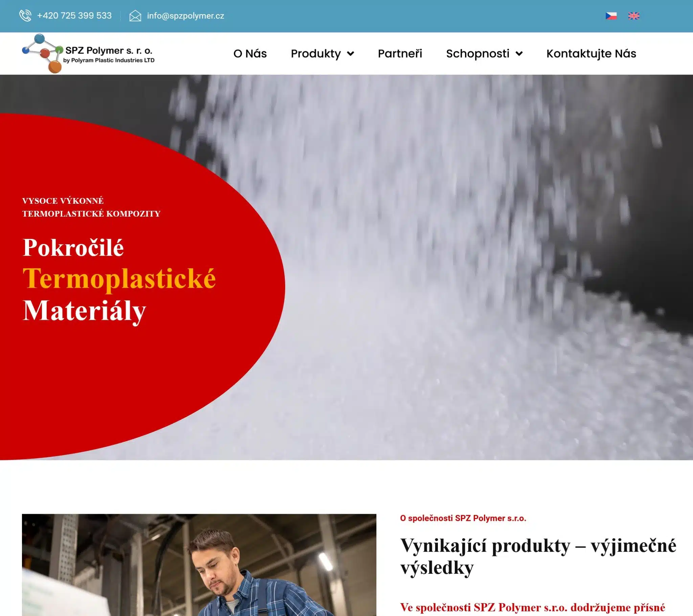Open the Schopnosti menu item
693x616 pixels.
click(x=477, y=53)
